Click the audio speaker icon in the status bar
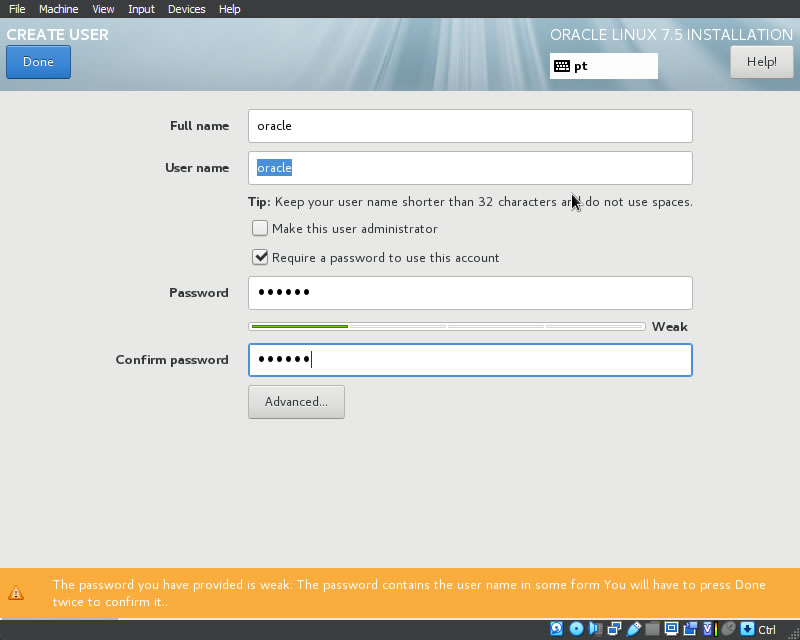Image resolution: width=800 pixels, height=640 pixels. [x=595, y=628]
